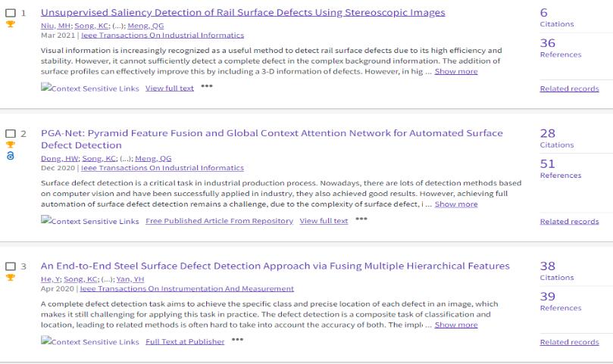Open more options ellipsis for record 1

coord(207,87)
